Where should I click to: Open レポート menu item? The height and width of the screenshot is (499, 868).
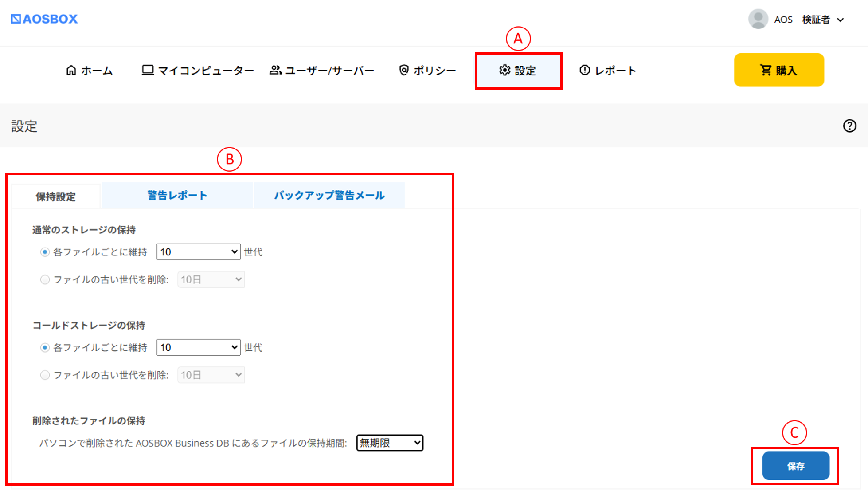pyautogui.click(x=608, y=71)
